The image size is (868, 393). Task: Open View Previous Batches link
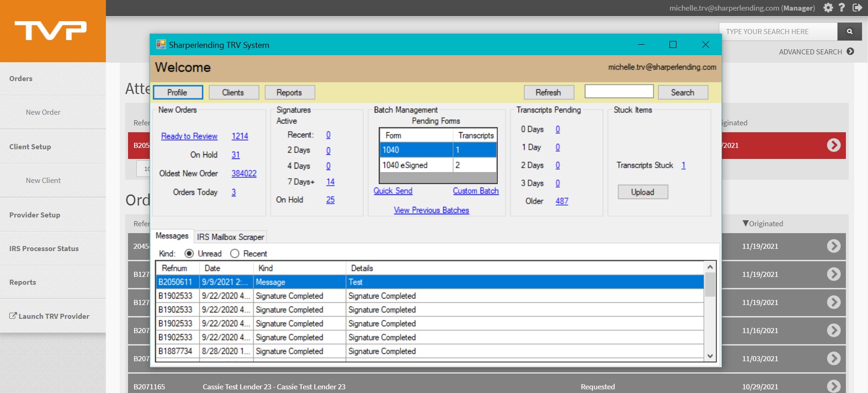(431, 210)
